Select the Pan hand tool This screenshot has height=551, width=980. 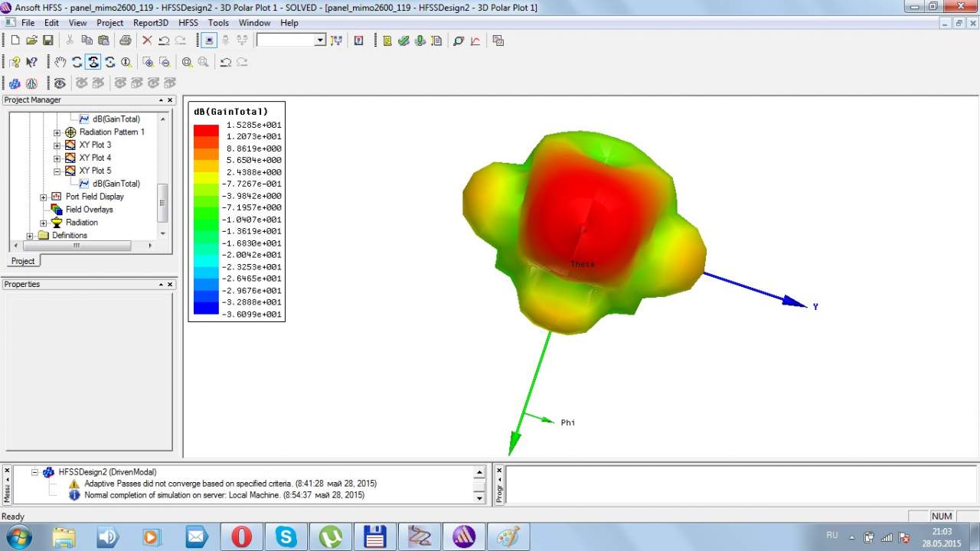point(60,62)
